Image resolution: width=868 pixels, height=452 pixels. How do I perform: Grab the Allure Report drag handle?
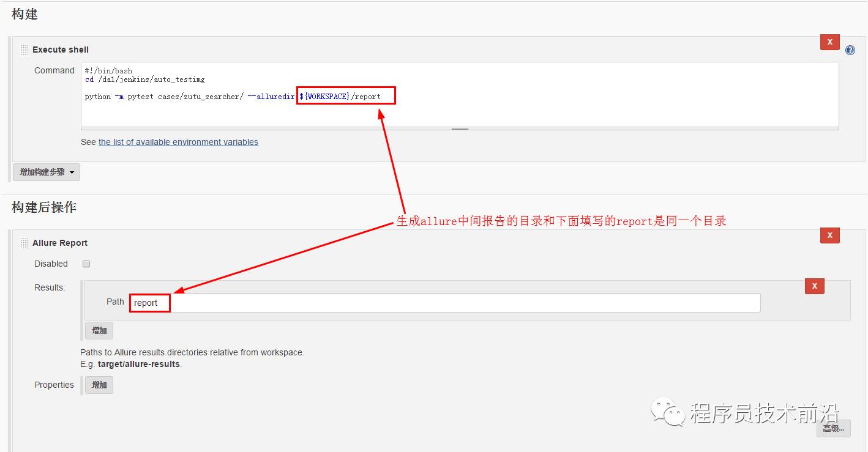[x=24, y=243]
